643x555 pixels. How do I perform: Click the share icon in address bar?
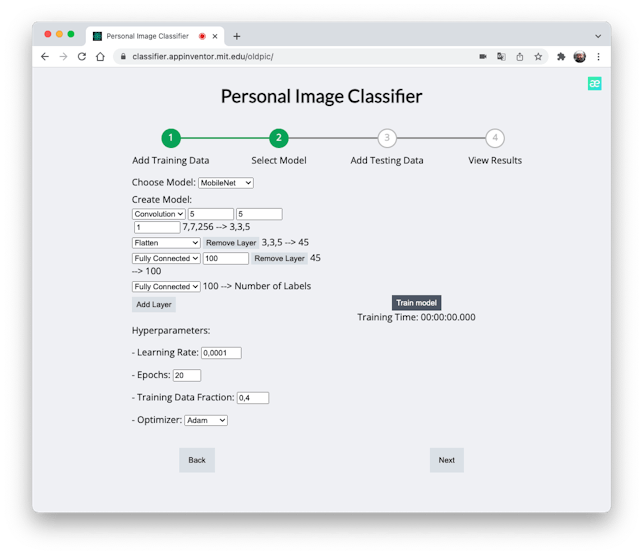click(x=520, y=57)
